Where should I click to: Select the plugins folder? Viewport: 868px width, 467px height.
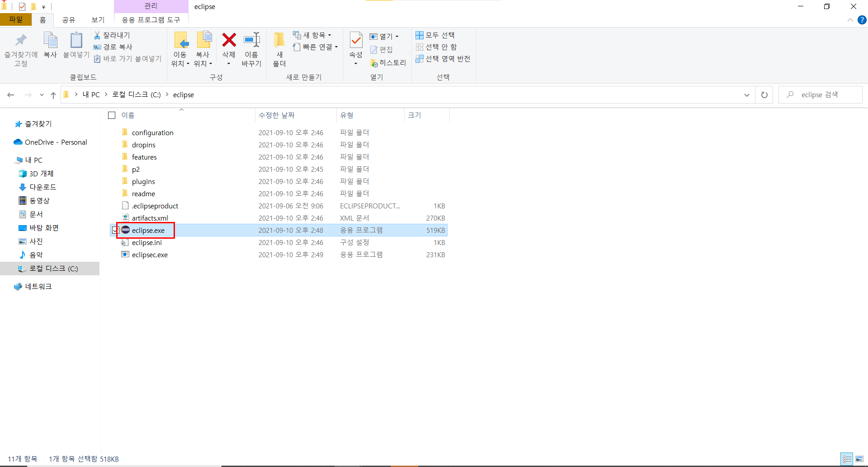click(x=278, y=182)
